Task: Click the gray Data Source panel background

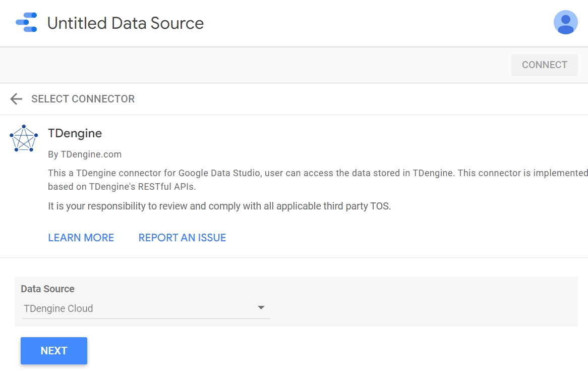Action: [x=424, y=302]
